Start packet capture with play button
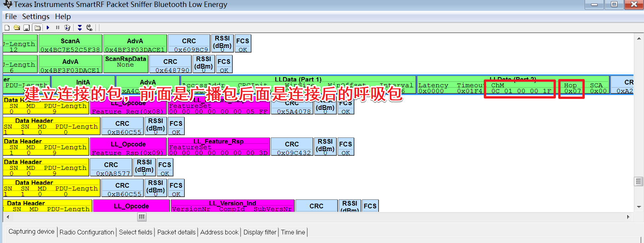 click(x=48, y=28)
